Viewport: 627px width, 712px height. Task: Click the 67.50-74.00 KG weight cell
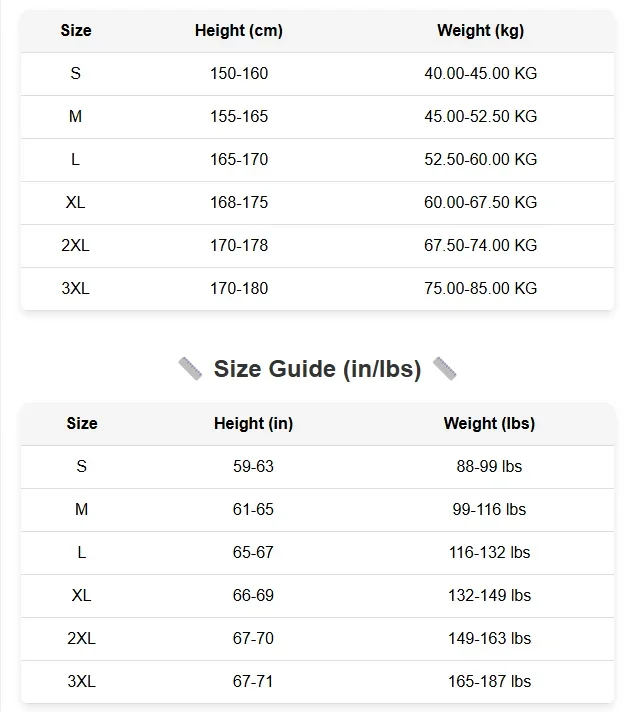[x=480, y=246]
